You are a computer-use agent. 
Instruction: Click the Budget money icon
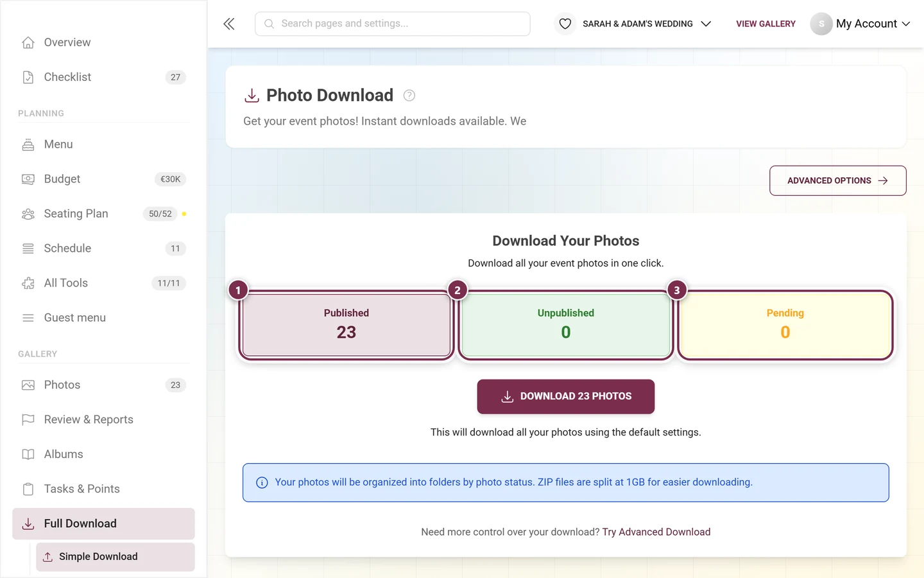tap(28, 179)
